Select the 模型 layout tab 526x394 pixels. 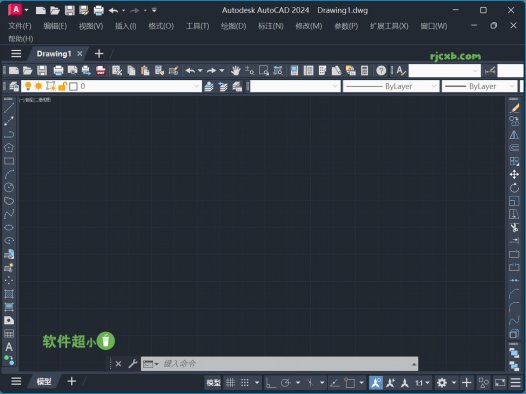coord(44,382)
